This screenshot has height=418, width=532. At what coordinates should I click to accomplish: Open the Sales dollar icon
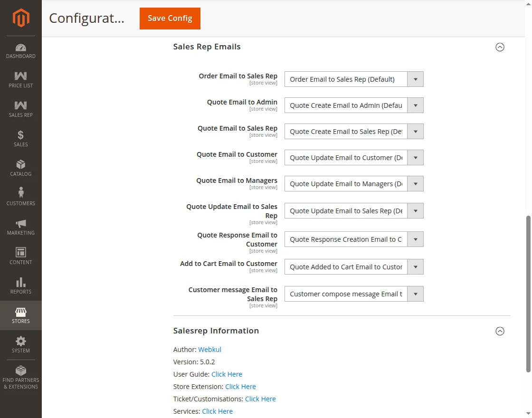(x=21, y=135)
